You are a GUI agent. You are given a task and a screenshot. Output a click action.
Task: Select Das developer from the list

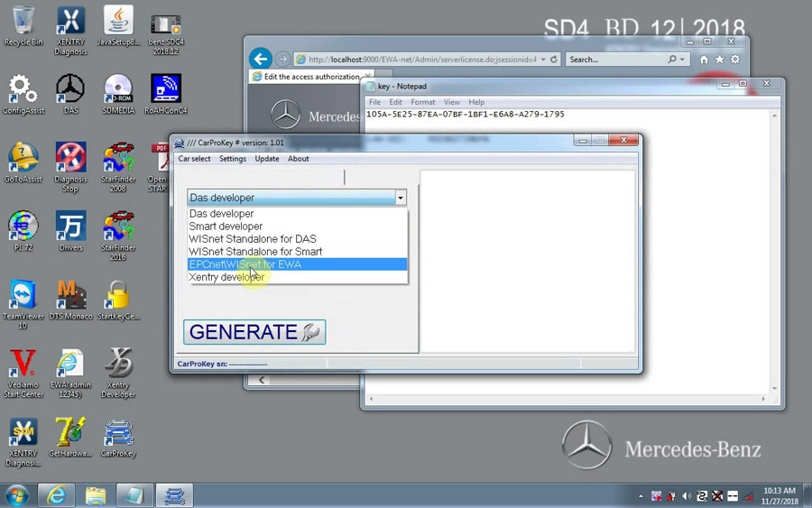click(x=297, y=213)
